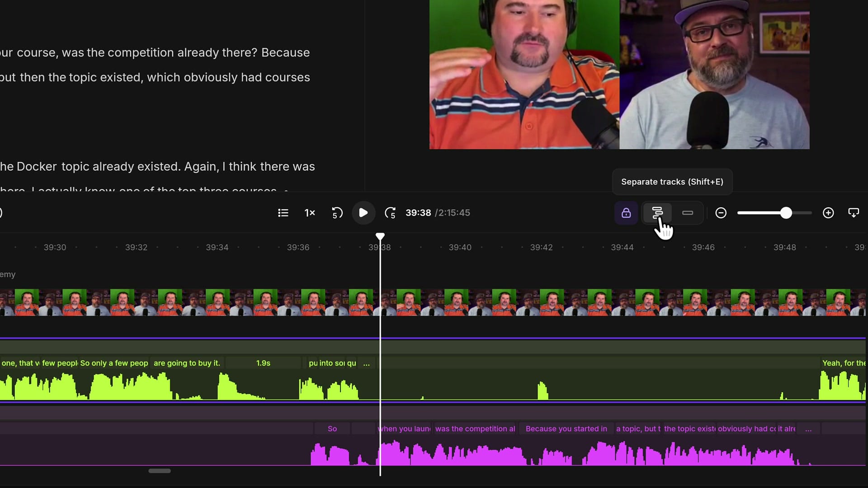The height and width of the screenshot is (488, 868).
Task: Rewind five seconds
Action: coord(337,213)
